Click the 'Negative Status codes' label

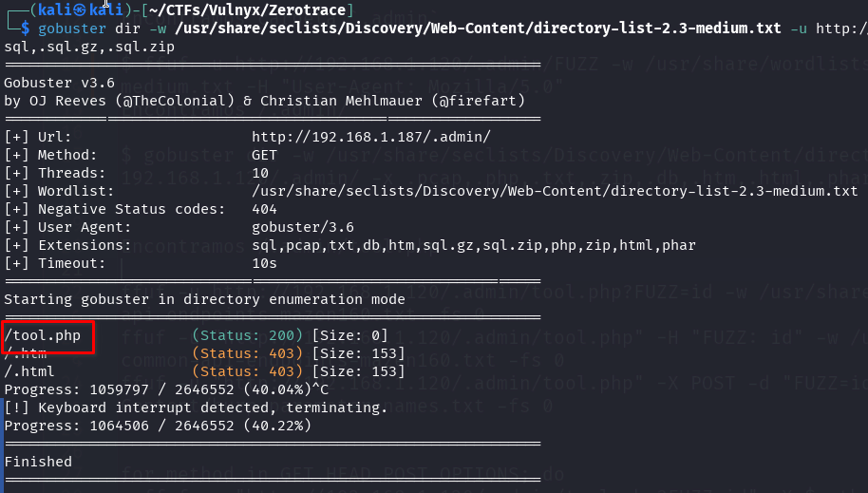[132, 209]
